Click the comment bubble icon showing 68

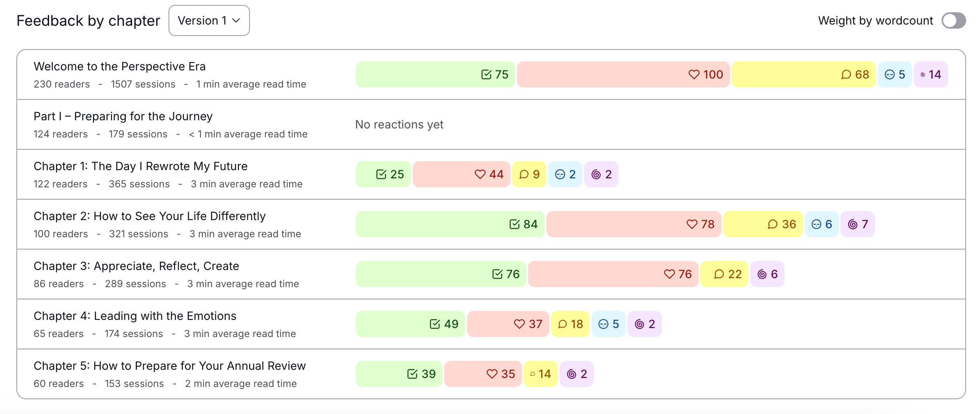click(846, 74)
